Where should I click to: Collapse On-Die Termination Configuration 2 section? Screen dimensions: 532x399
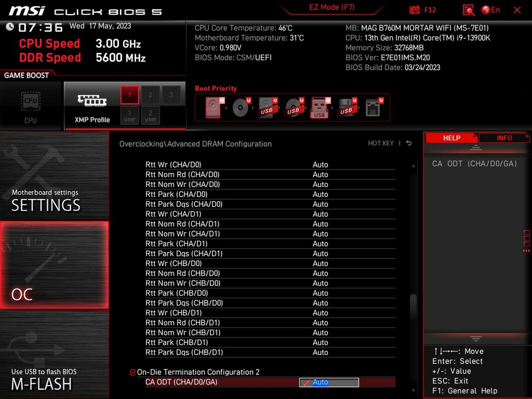coord(133,372)
